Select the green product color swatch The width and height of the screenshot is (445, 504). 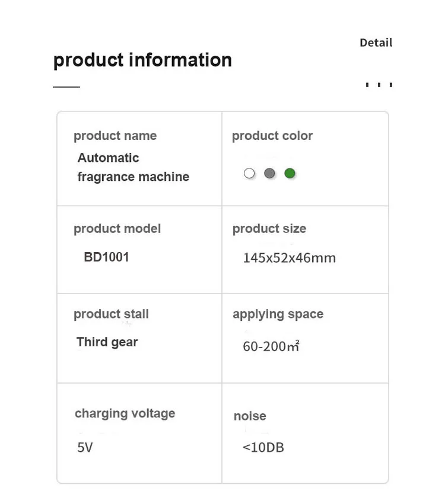coord(290,173)
